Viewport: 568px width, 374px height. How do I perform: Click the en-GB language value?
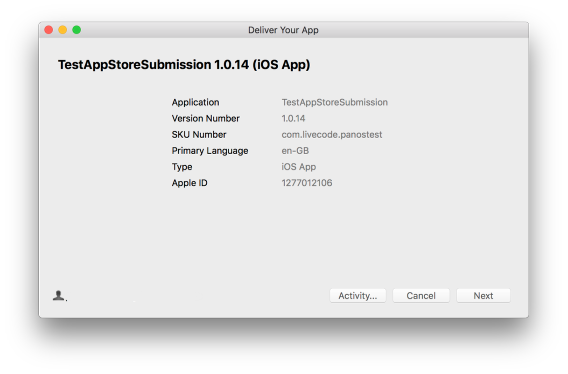click(x=295, y=150)
